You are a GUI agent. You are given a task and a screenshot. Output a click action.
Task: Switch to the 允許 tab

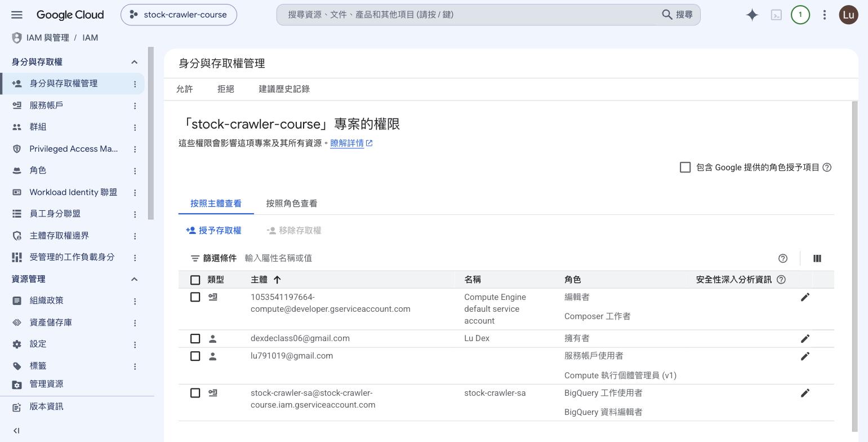185,89
